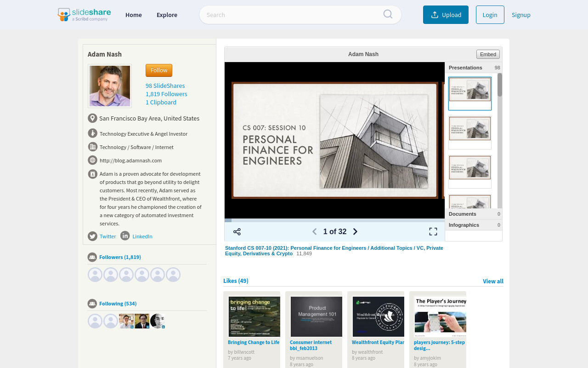Click the Twitter bird icon
The image size is (588, 368).
pyautogui.click(x=92, y=236)
